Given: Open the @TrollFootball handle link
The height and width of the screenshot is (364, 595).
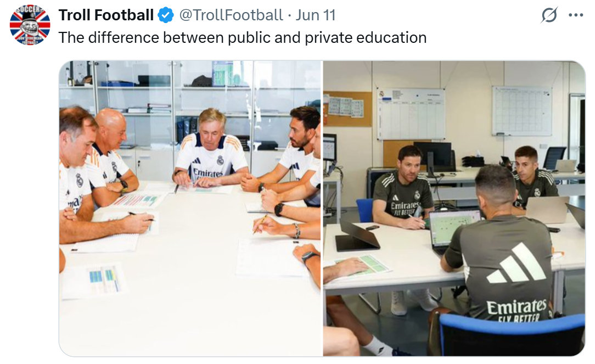Looking at the screenshot, I should 231,15.
